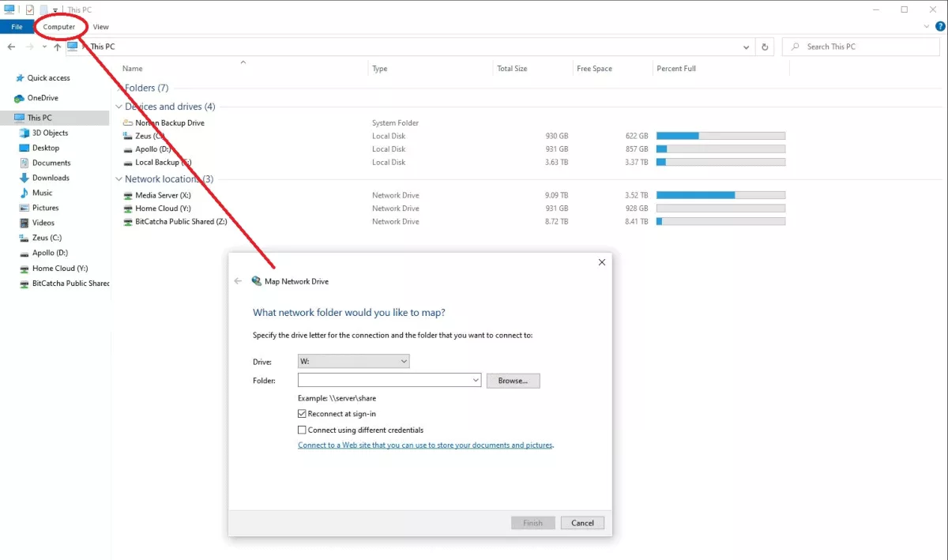Go back in Map Network Drive dialog

tap(239, 281)
